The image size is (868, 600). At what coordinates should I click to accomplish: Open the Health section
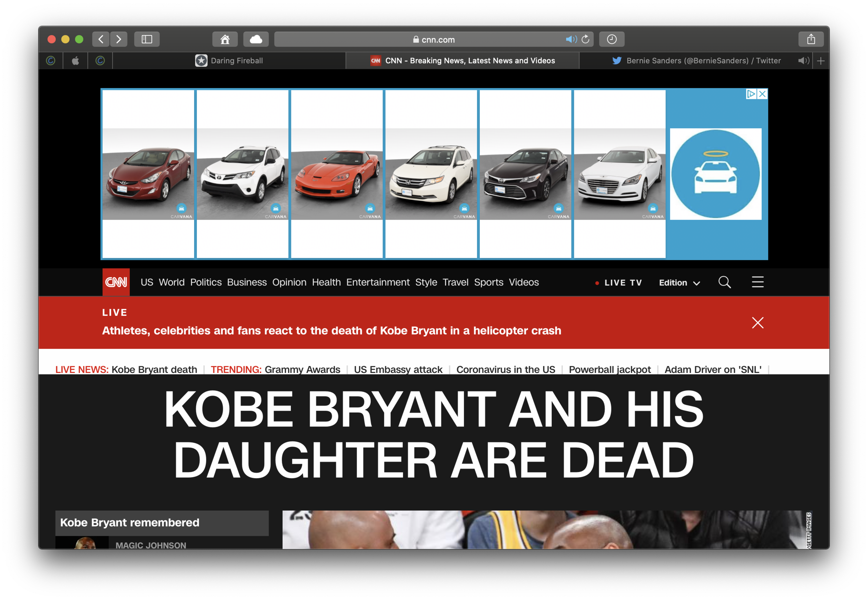[x=326, y=282]
